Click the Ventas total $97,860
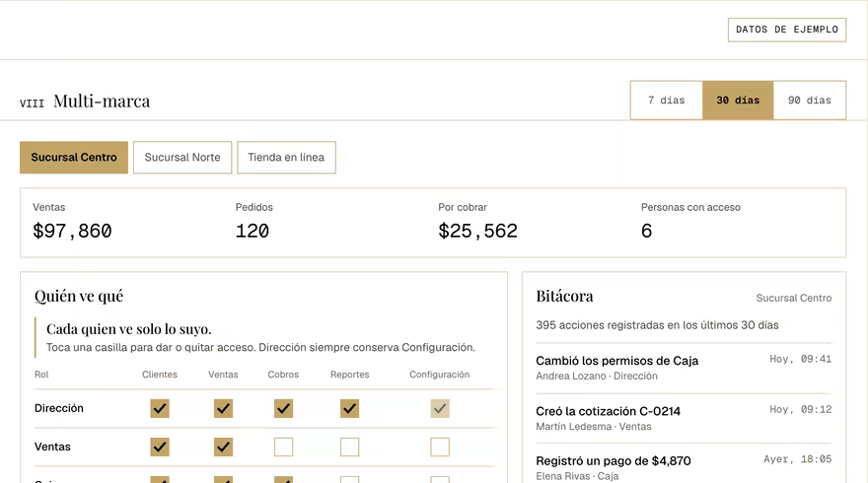Image resolution: width=868 pixels, height=483 pixels. coord(72,231)
